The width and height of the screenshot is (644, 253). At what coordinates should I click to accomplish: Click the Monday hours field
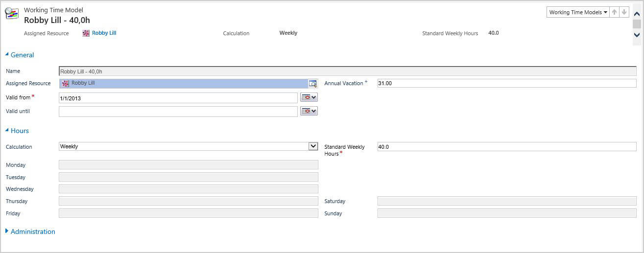coord(189,165)
